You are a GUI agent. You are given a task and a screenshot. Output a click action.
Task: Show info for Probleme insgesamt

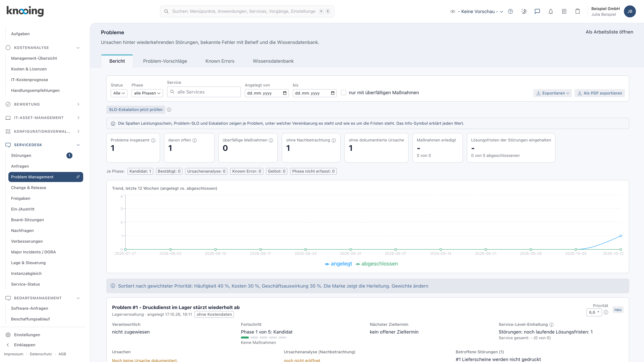[153, 140]
